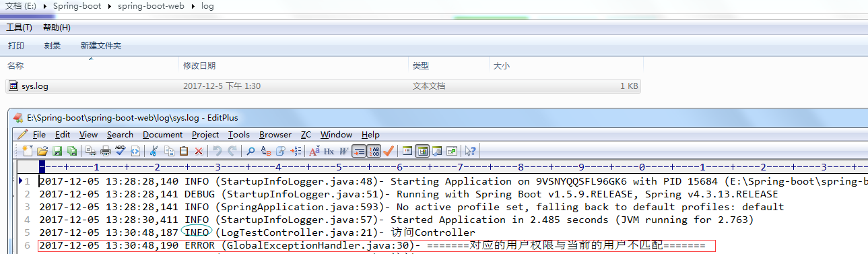Click the Hx hex viewer icon
This screenshot has width=868, height=254.
329,151
